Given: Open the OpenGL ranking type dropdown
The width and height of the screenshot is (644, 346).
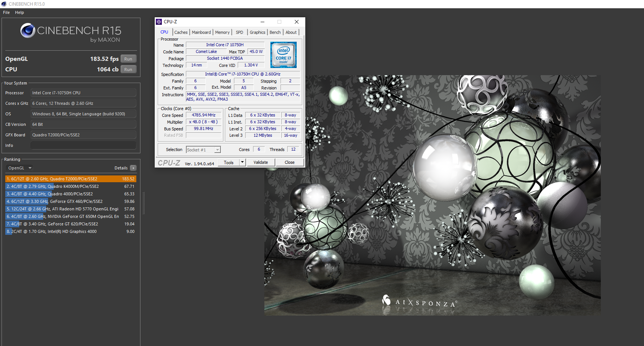Looking at the screenshot, I should pos(20,168).
